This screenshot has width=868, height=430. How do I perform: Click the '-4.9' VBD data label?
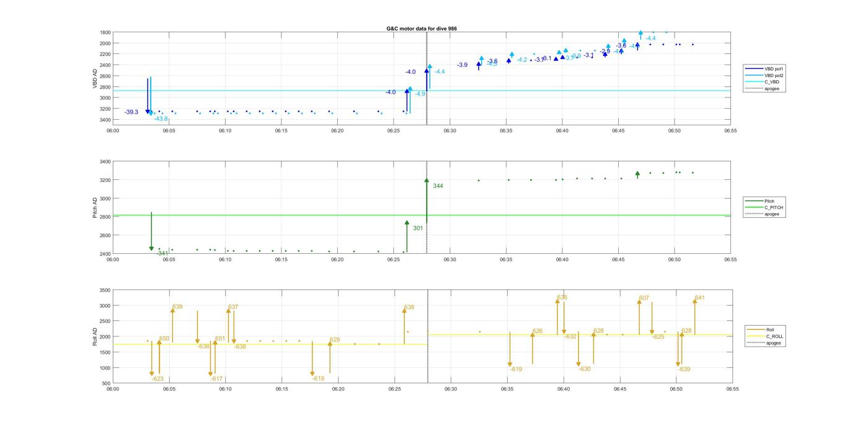click(420, 94)
